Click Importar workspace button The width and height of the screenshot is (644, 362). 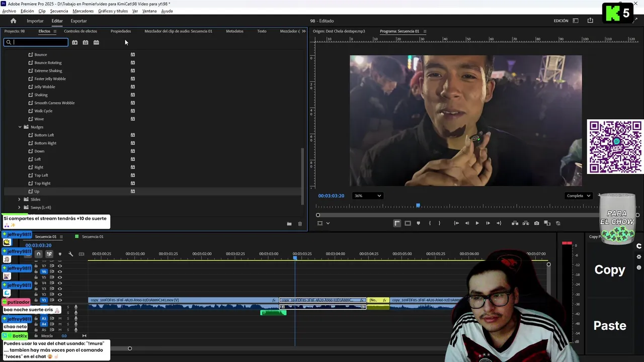pyautogui.click(x=35, y=21)
